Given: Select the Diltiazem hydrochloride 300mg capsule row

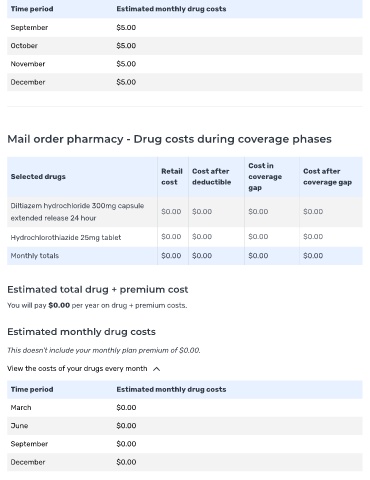Looking at the screenshot, I should (185, 212).
